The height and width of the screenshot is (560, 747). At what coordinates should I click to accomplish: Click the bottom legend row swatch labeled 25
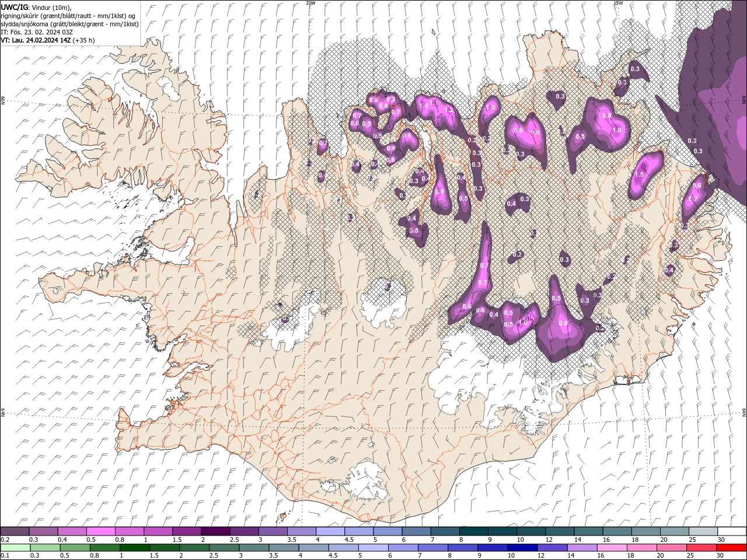click(701, 548)
